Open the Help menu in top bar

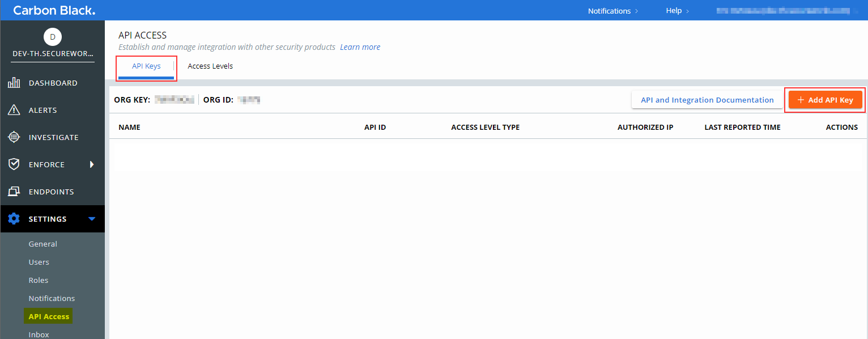(678, 11)
